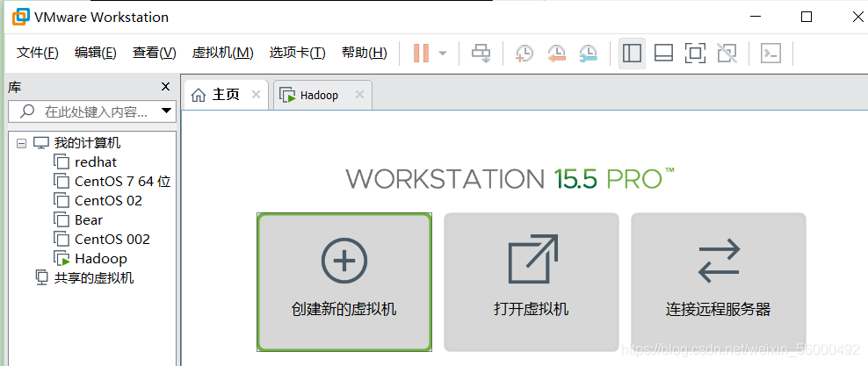Image resolution: width=868 pixels, height=366 pixels.
Task: Take a snapshot of this virtual machine
Action: [x=524, y=53]
